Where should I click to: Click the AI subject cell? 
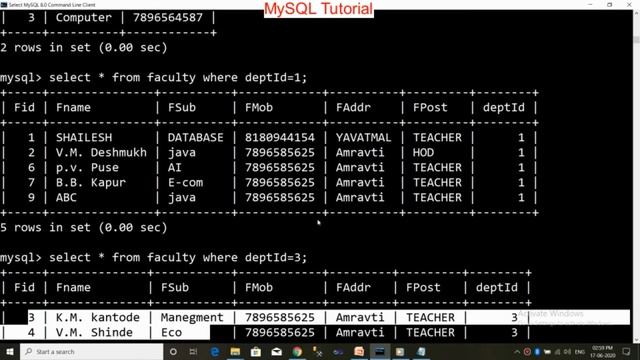(x=174, y=168)
